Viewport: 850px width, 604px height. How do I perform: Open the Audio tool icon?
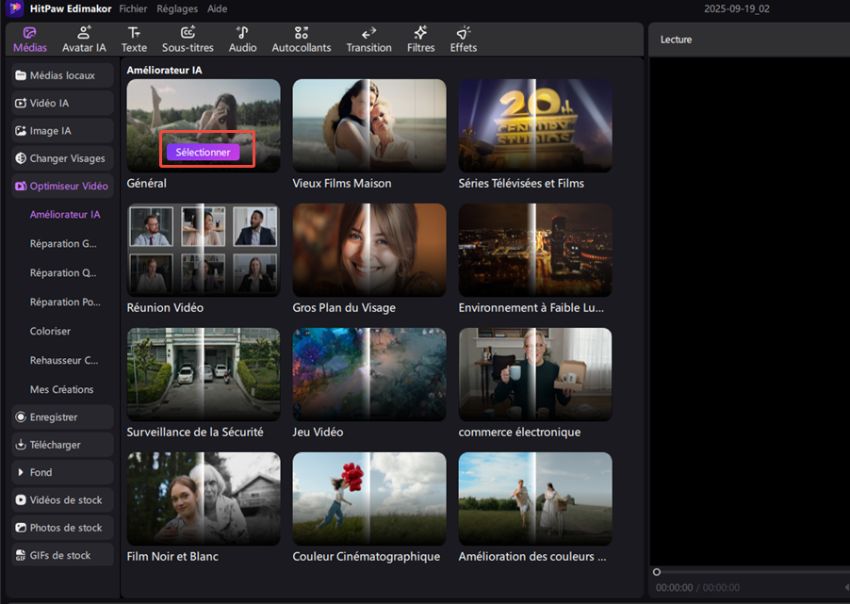(242, 33)
